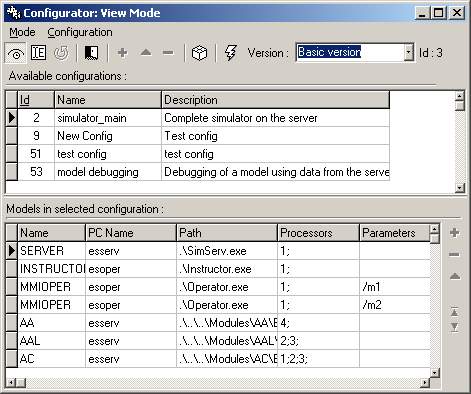Click the Description column header

(x=275, y=100)
